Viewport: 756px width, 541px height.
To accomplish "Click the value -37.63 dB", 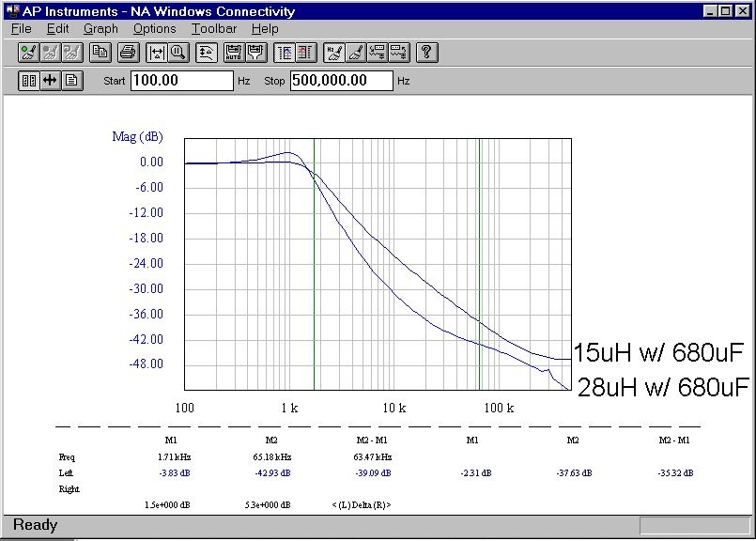I will coord(574,473).
